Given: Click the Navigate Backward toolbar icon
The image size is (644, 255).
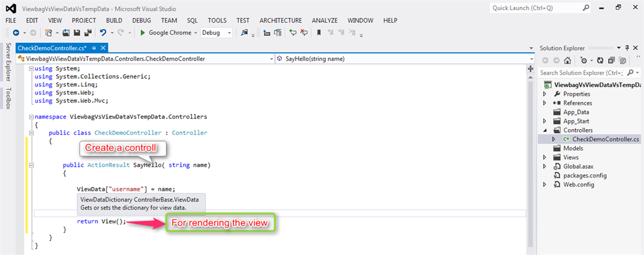Looking at the screenshot, I should pyautogui.click(x=16, y=33).
